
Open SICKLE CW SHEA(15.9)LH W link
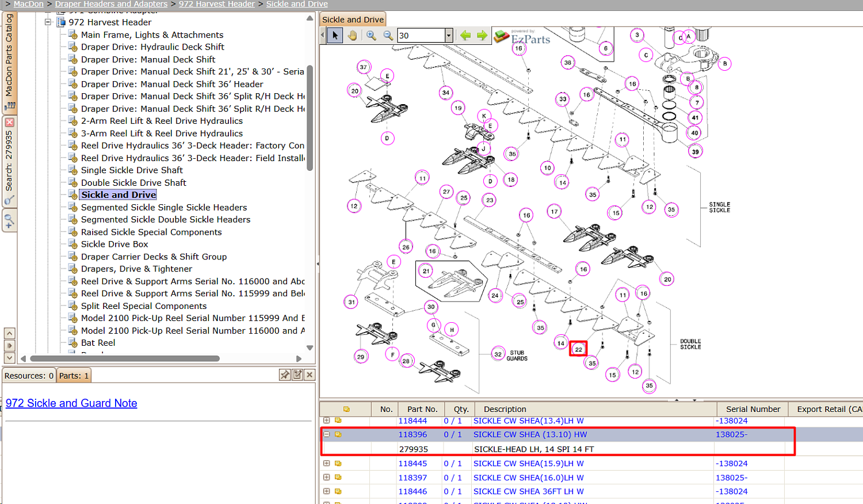tap(528, 463)
